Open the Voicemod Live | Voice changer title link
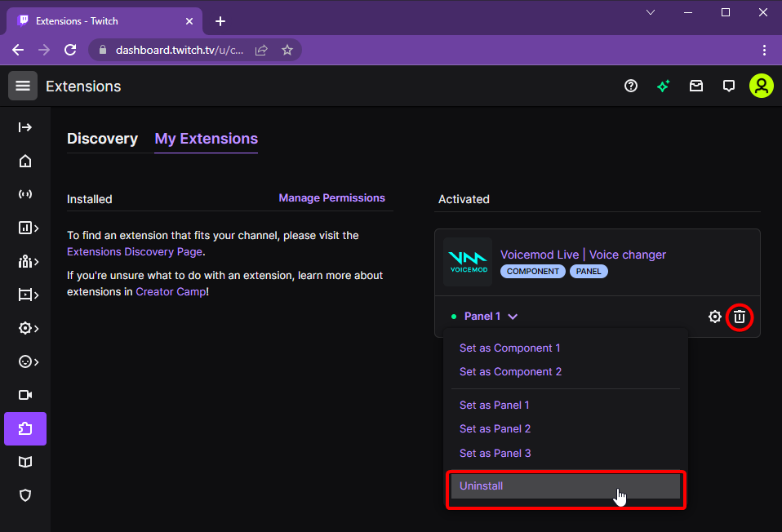 [x=583, y=255]
